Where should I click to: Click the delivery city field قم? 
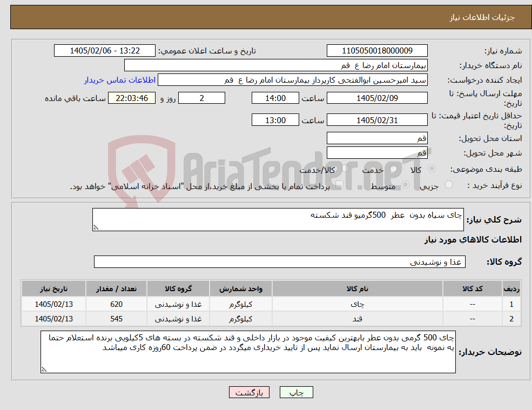377,153
